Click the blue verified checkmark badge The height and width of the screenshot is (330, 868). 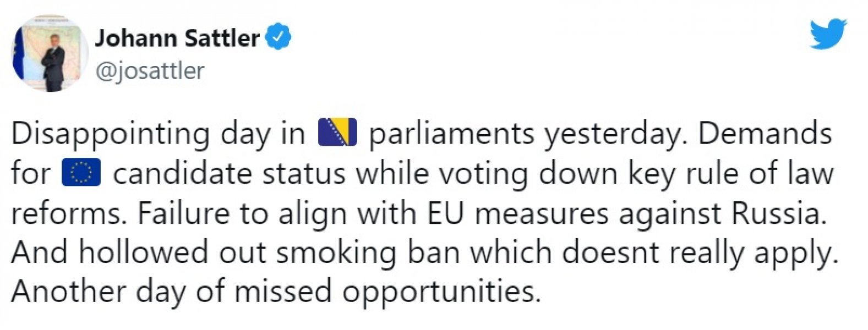pyautogui.click(x=279, y=37)
